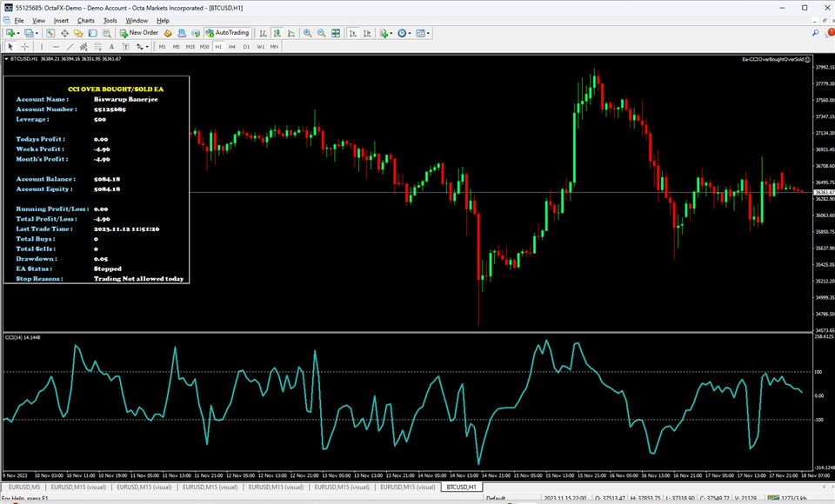Select the Horizontal Line drawing tool
The width and height of the screenshot is (835, 504).
click(56, 47)
